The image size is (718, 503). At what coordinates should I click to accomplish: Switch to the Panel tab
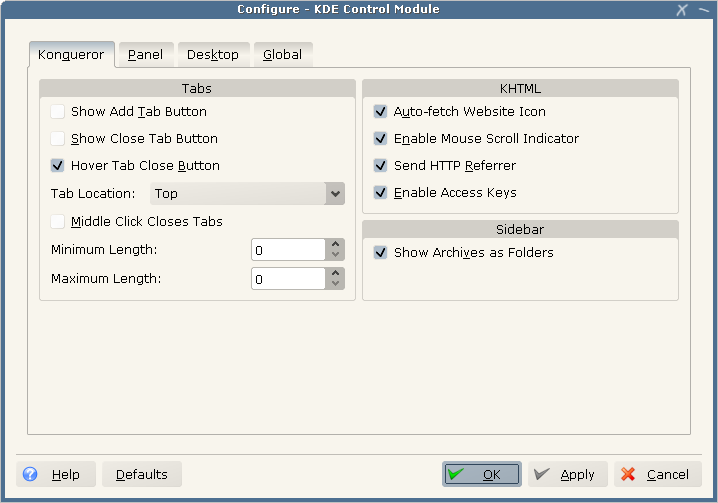pyautogui.click(x=146, y=55)
